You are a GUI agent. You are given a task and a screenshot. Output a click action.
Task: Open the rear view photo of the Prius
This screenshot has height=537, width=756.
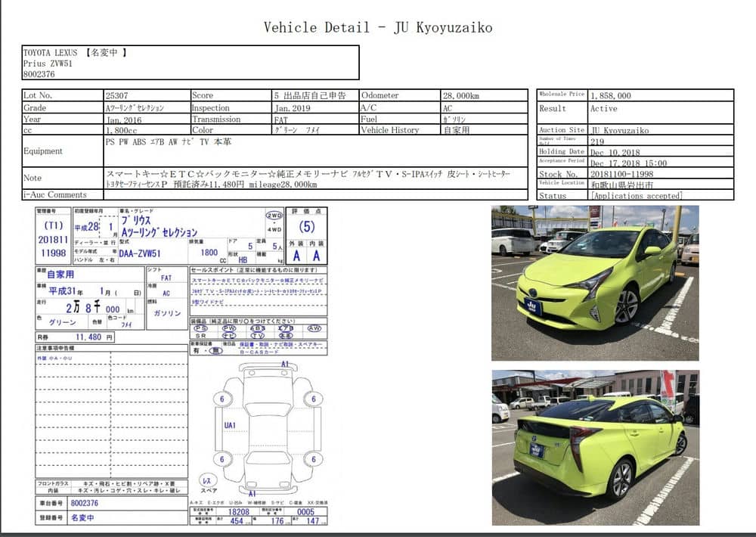click(x=595, y=447)
